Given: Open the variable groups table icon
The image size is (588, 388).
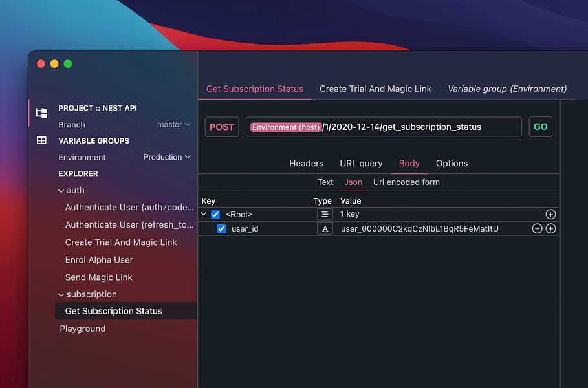Looking at the screenshot, I should coord(41,140).
